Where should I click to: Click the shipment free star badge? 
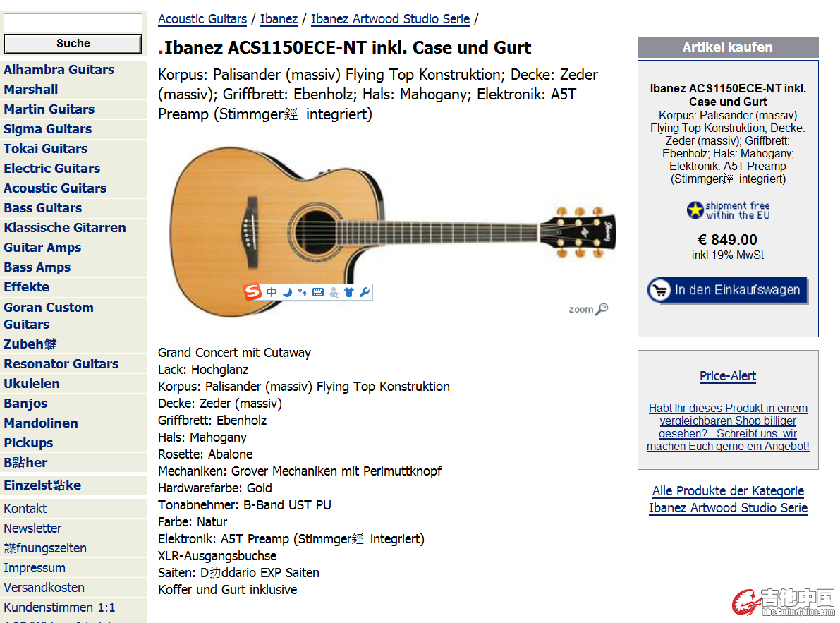click(695, 210)
